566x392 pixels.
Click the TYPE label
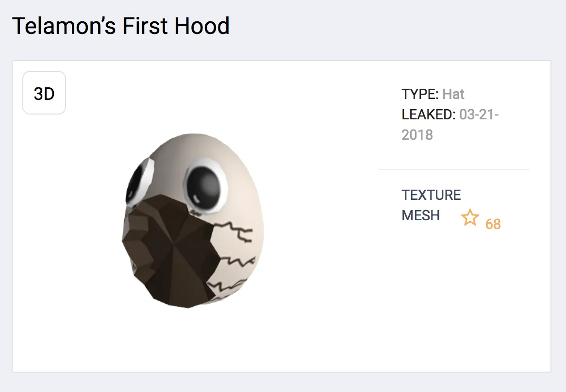pos(419,94)
